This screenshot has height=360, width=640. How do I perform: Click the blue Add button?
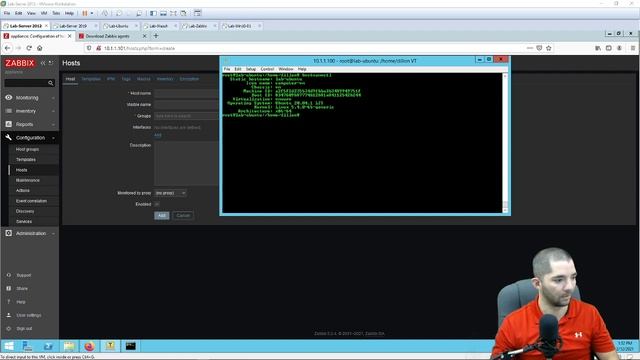point(162,216)
